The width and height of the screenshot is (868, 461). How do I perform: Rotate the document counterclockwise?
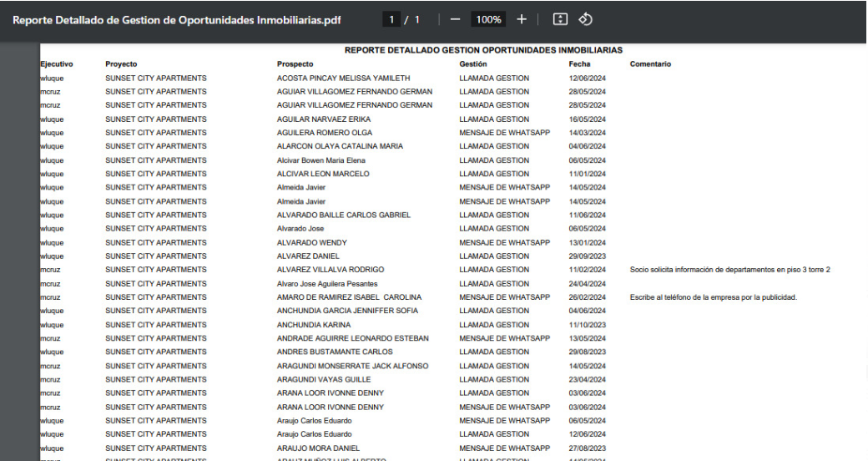[x=585, y=19]
